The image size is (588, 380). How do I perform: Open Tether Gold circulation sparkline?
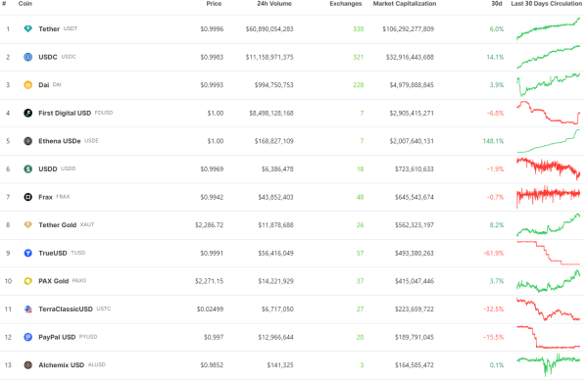click(x=548, y=225)
